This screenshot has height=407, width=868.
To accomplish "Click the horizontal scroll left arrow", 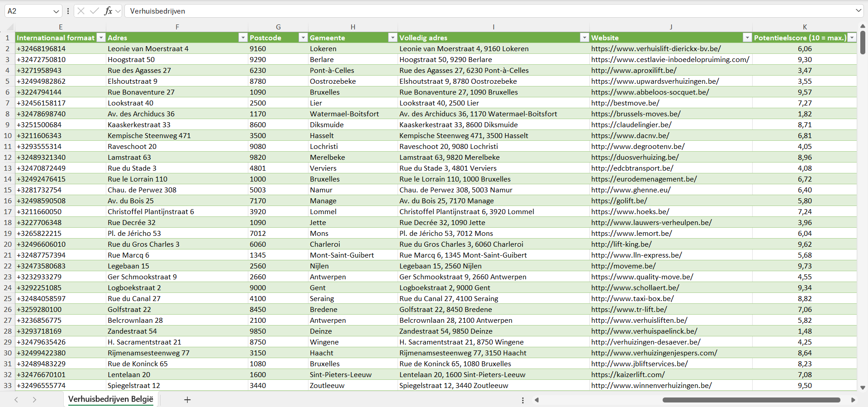I will 537,400.
